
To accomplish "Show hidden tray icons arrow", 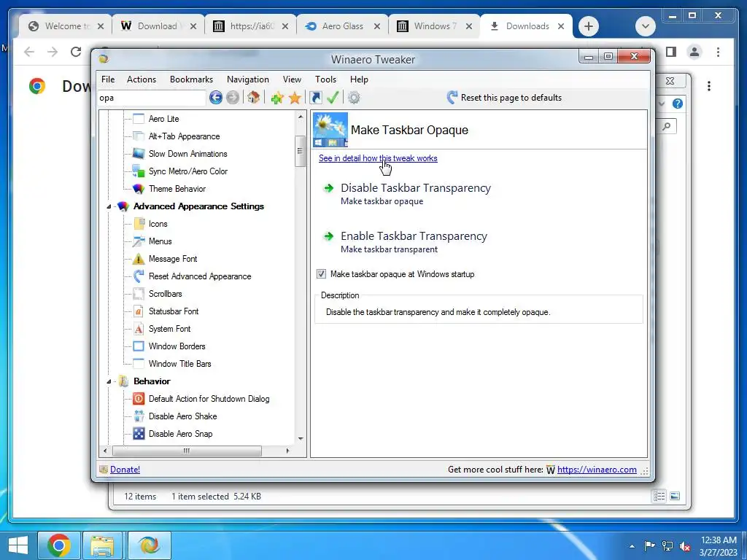I will 632,546.
